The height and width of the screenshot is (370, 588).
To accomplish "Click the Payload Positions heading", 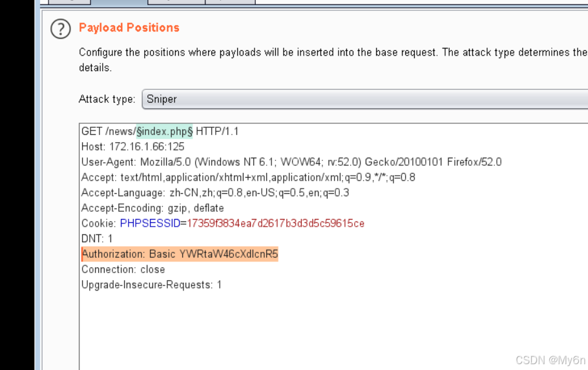I will pyautogui.click(x=129, y=28).
